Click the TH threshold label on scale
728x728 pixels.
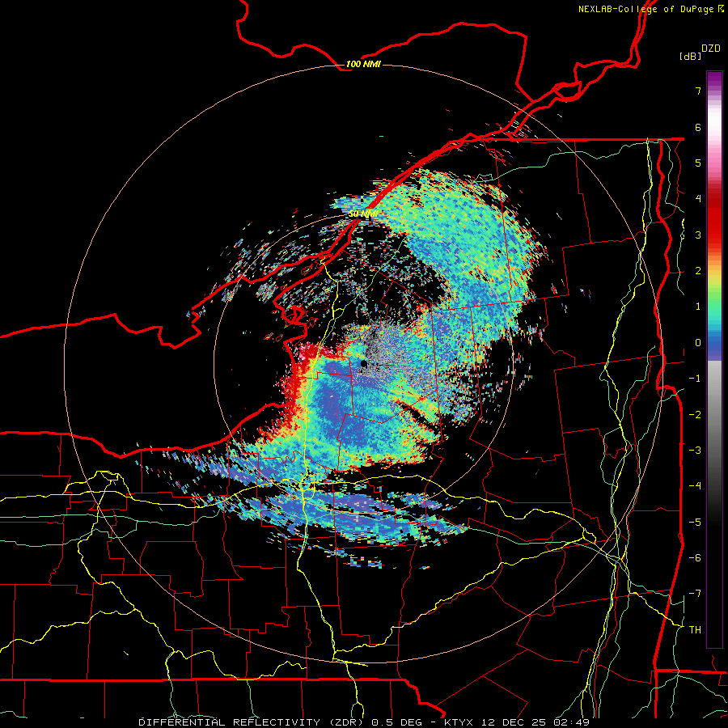695,630
